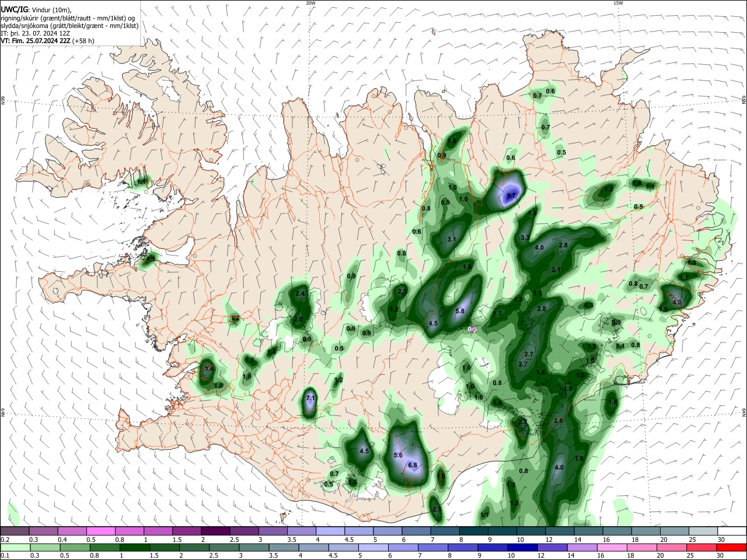
Task: Click the 9.7 precipitation value in the north
Action: tap(512, 195)
